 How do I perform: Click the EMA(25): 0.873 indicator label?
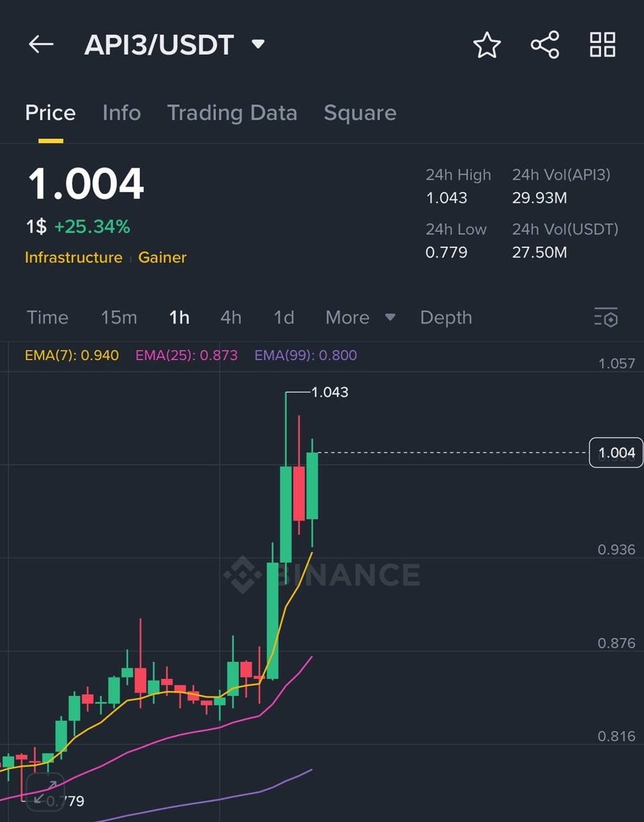point(186,356)
